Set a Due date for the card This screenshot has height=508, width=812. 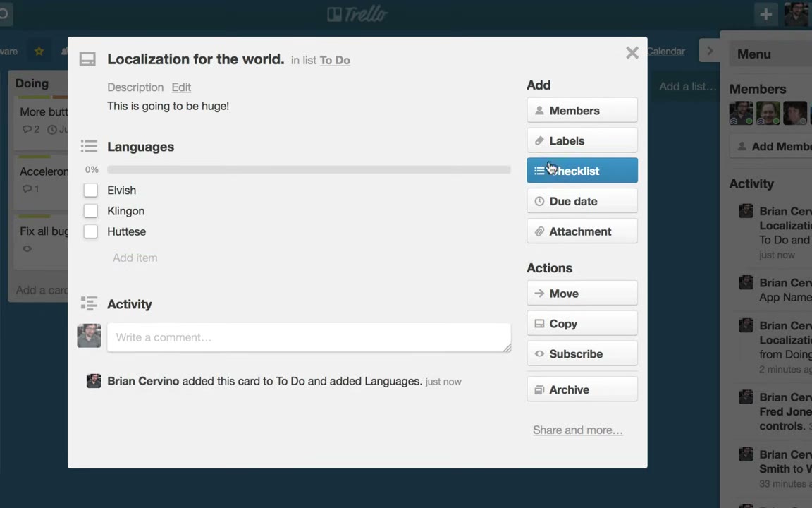[x=582, y=201]
